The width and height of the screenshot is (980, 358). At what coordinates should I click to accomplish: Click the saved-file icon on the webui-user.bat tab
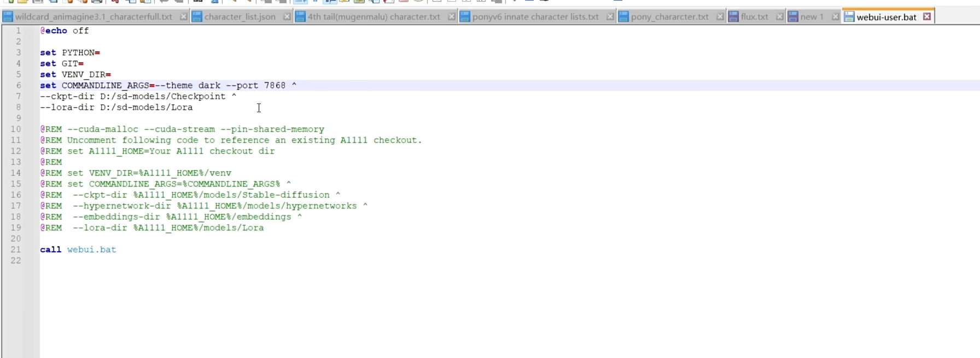(849, 17)
